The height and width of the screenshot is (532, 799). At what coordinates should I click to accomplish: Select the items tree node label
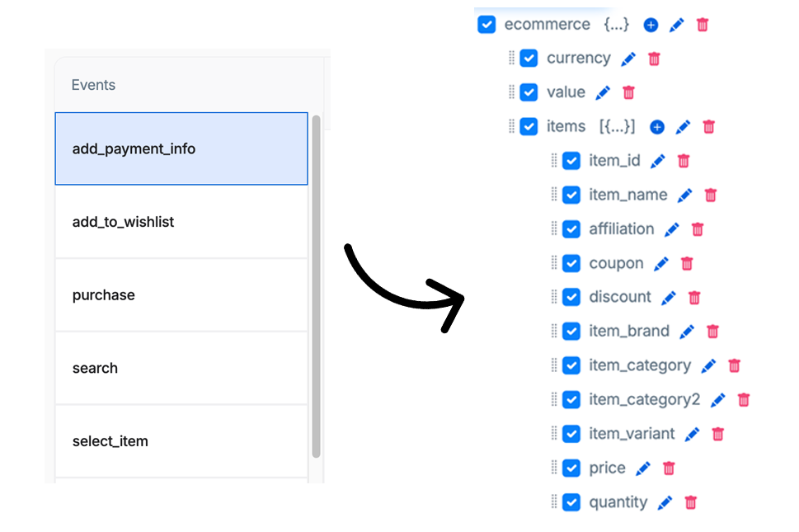coord(566,127)
